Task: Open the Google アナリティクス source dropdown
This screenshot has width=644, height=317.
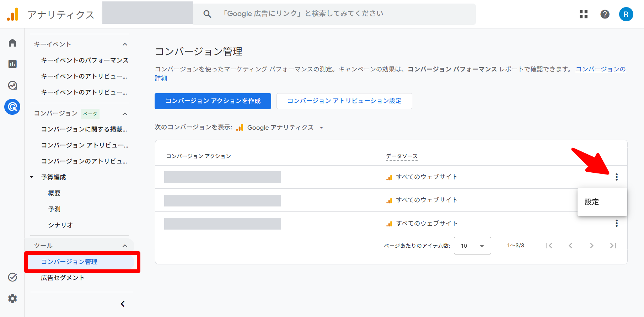Action: tap(280, 128)
